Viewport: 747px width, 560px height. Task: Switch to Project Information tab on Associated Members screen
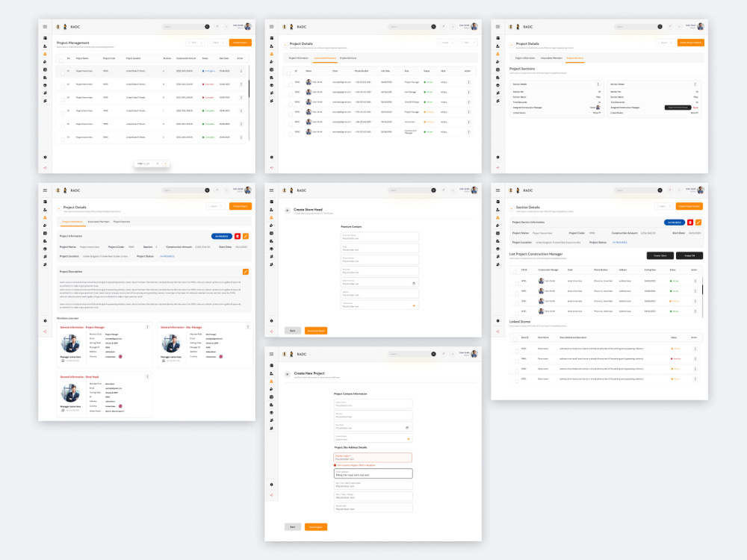[x=298, y=58]
